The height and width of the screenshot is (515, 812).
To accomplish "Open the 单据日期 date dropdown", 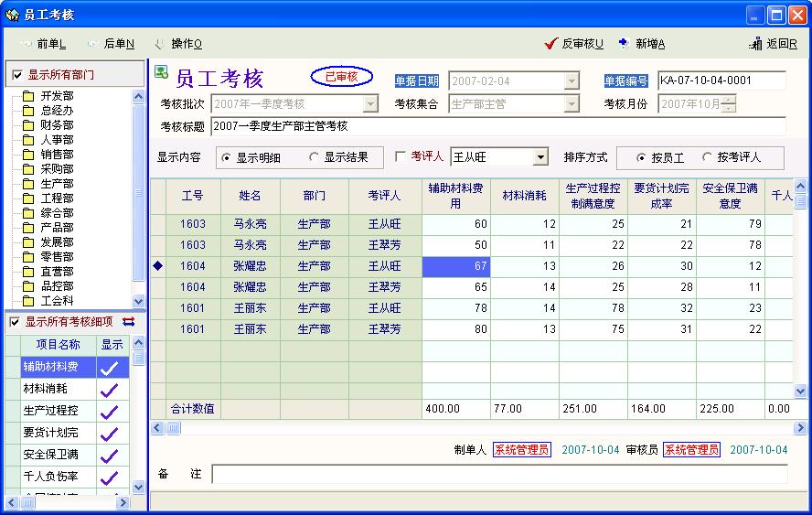I will click(572, 80).
